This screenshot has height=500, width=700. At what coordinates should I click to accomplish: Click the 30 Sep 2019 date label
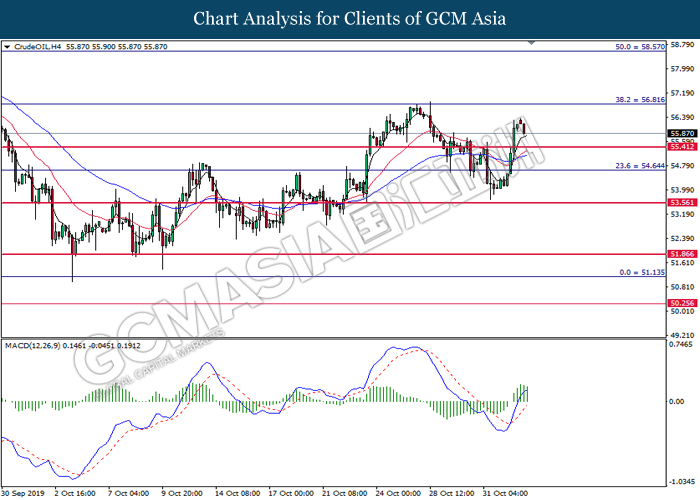24,492
